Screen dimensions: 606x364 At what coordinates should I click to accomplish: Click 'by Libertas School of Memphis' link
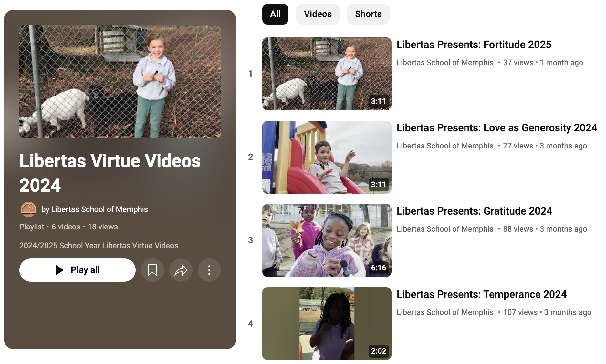tap(95, 209)
